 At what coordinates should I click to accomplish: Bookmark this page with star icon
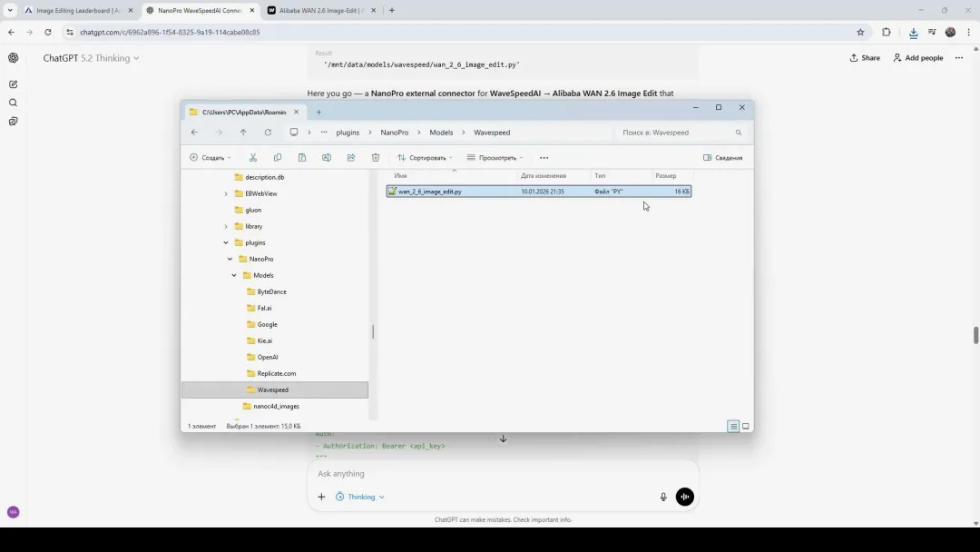tap(860, 32)
